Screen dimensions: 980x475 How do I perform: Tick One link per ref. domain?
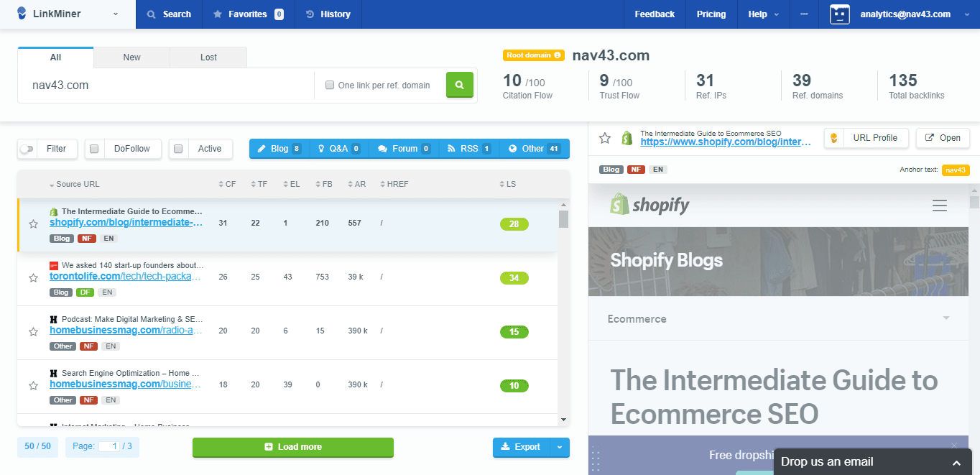(x=330, y=85)
